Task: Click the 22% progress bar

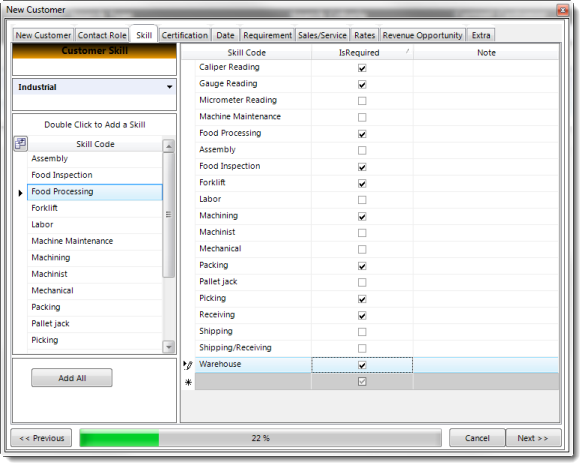Action: click(260, 438)
